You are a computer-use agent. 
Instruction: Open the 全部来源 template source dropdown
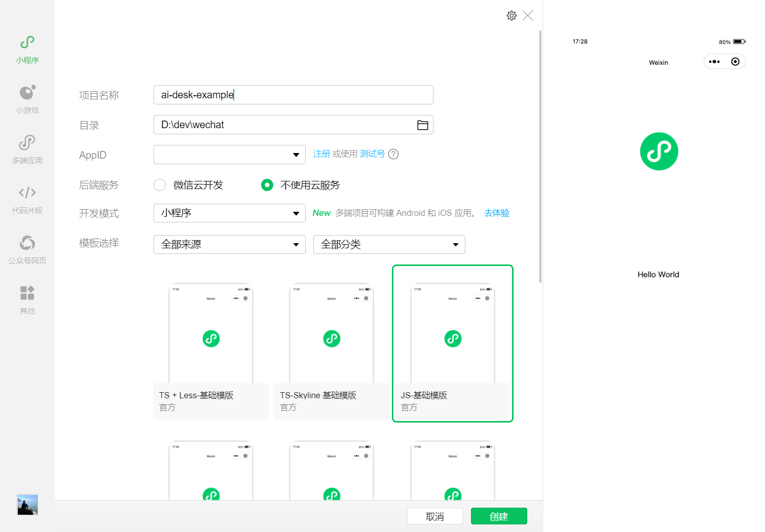point(230,245)
